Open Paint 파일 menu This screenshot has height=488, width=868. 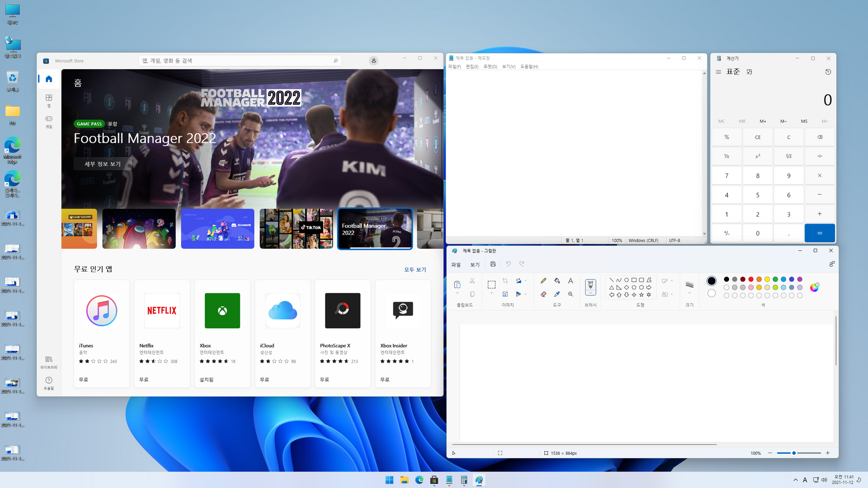pyautogui.click(x=456, y=264)
